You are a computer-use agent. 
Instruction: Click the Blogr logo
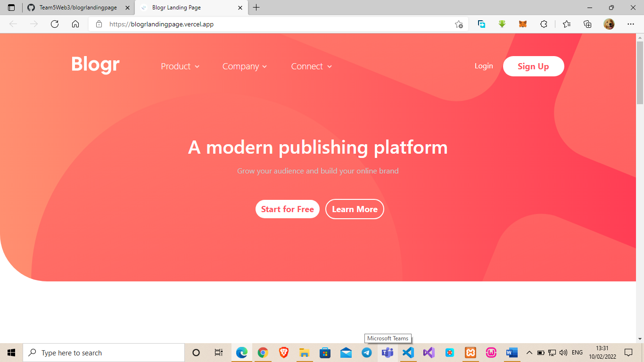tap(95, 65)
